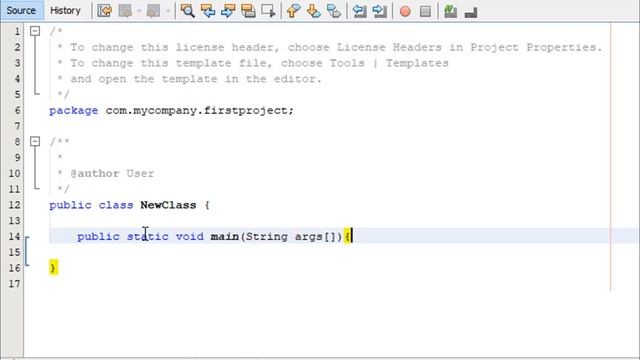Stop macro recording square icon

click(425, 11)
